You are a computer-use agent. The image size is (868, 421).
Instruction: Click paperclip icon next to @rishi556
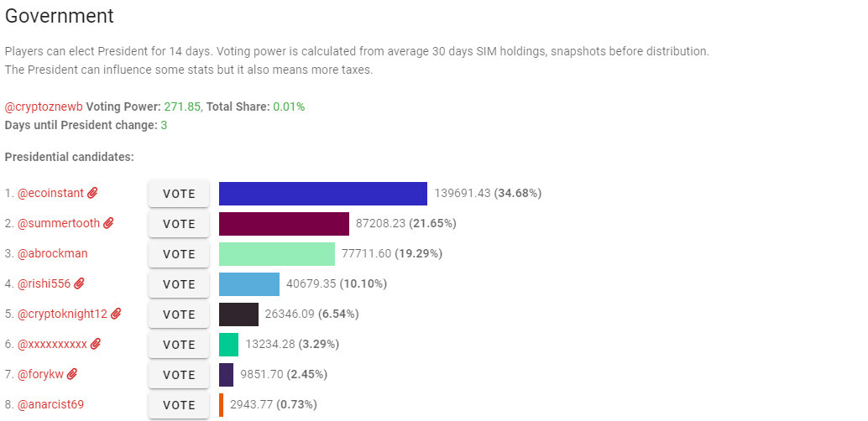[79, 283]
